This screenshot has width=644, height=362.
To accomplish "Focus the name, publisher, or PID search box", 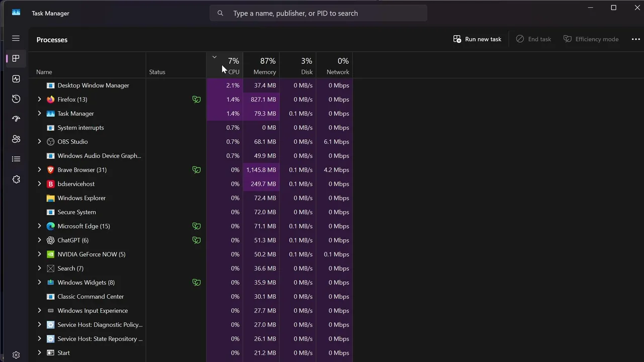I will pyautogui.click(x=318, y=13).
